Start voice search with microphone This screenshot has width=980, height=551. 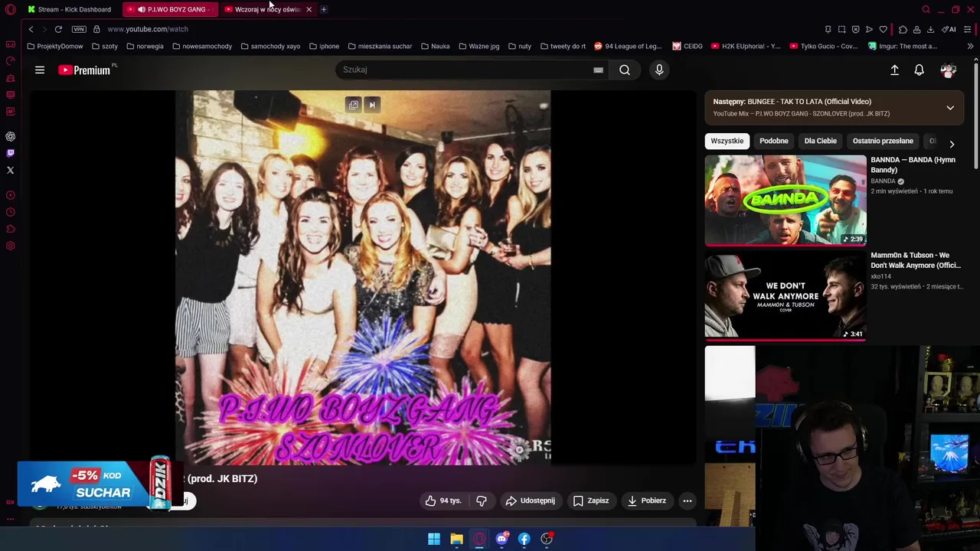[x=659, y=70]
